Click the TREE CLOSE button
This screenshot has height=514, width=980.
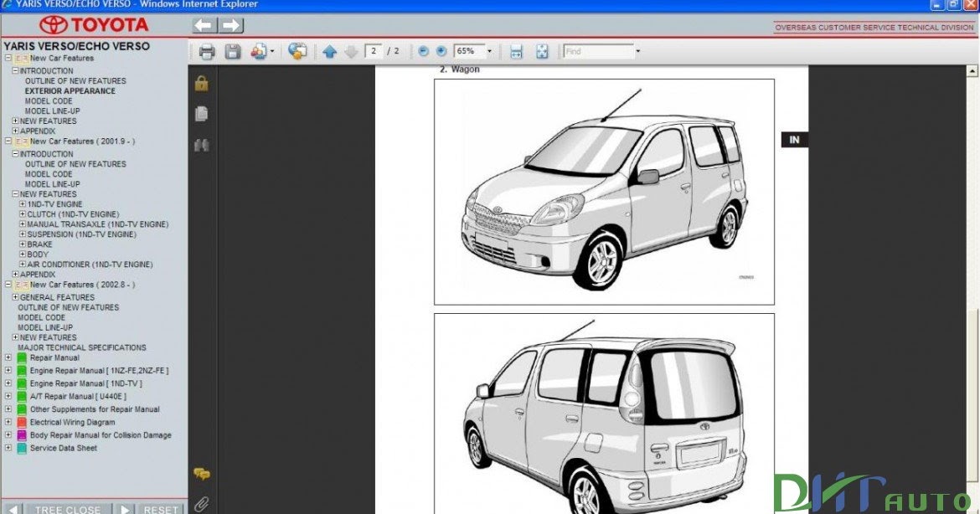click(x=68, y=510)
